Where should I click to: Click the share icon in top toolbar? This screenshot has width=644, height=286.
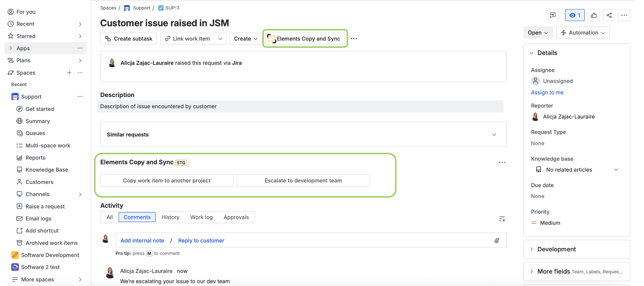[609, 15]
